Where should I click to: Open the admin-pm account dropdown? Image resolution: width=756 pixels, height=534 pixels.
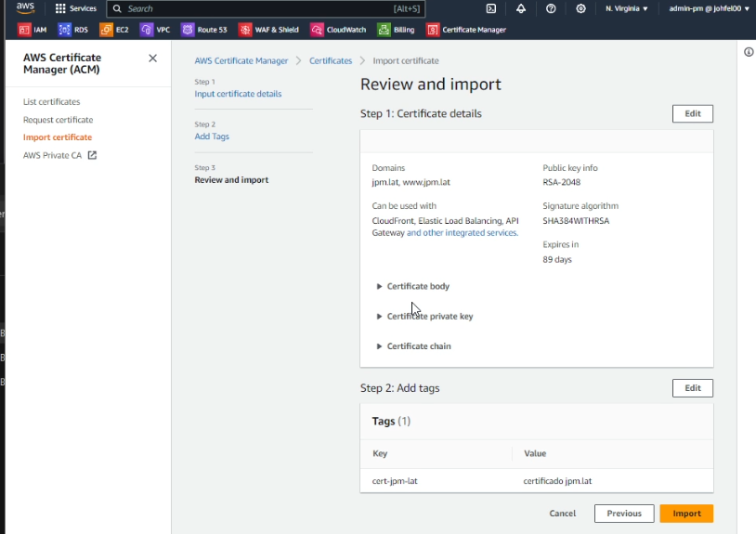tap(710, 8)
